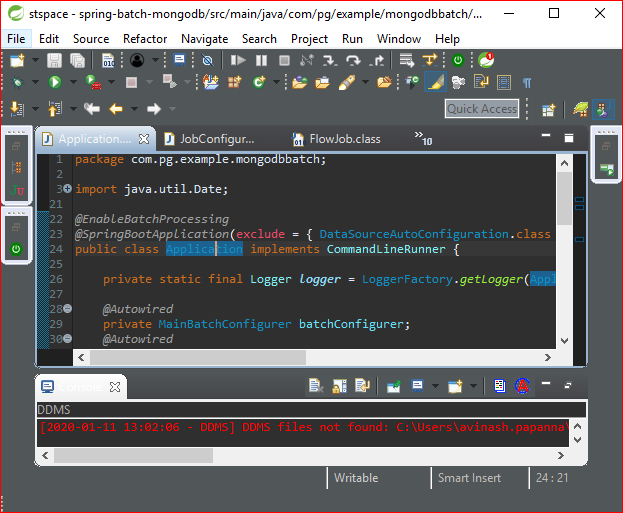This screenshot has width=623, height=513.
Task: Open the File menu
Action: click(x=16, y=39)
